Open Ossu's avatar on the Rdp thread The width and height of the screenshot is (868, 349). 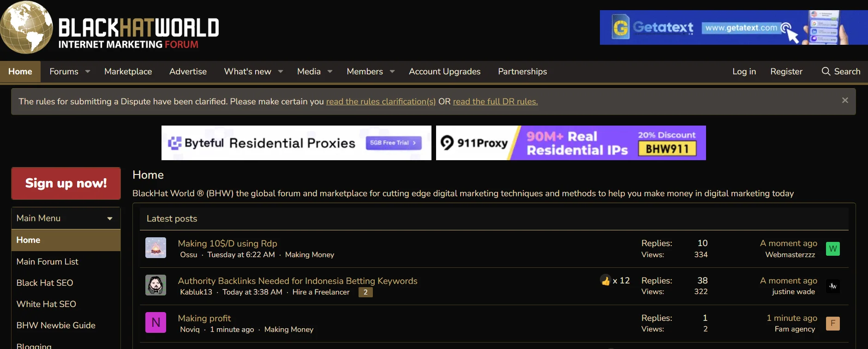pyautogui.click(x=156, y=248)
